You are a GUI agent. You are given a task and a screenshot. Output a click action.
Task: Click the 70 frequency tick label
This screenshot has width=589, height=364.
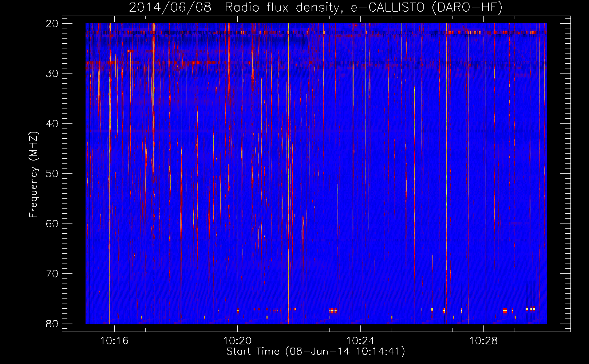52,274
